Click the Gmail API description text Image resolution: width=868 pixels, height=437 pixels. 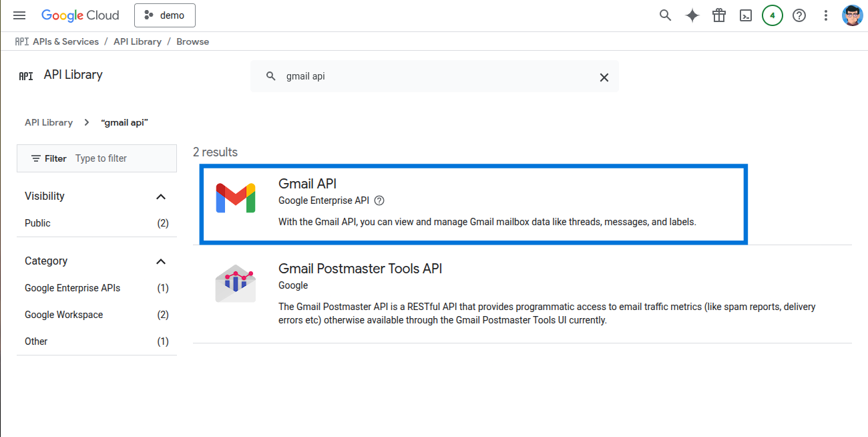click(x=487, y=222)
